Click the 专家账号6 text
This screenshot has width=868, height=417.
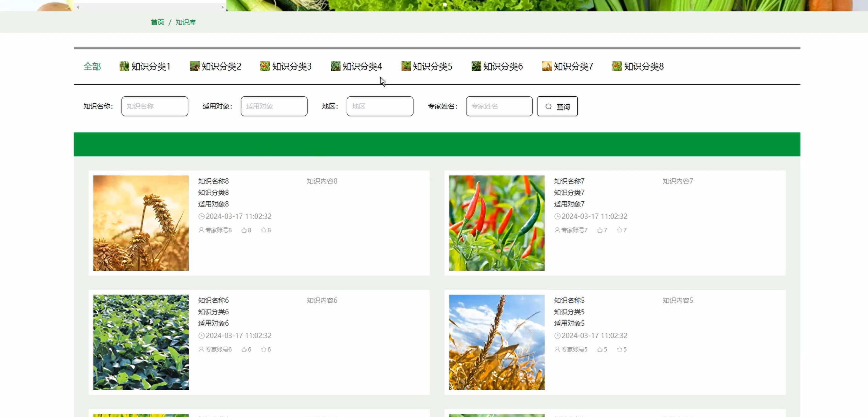tap(219, 350)
